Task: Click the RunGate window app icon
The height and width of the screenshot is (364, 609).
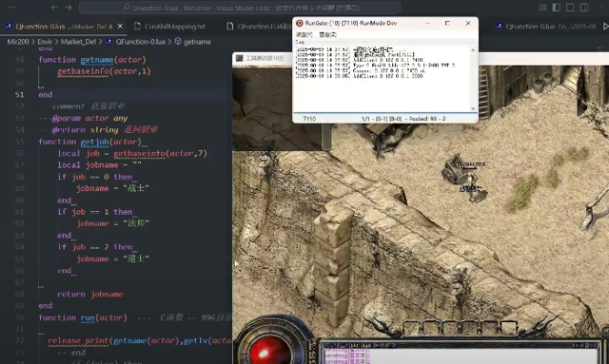Action: tap(298, 23)
